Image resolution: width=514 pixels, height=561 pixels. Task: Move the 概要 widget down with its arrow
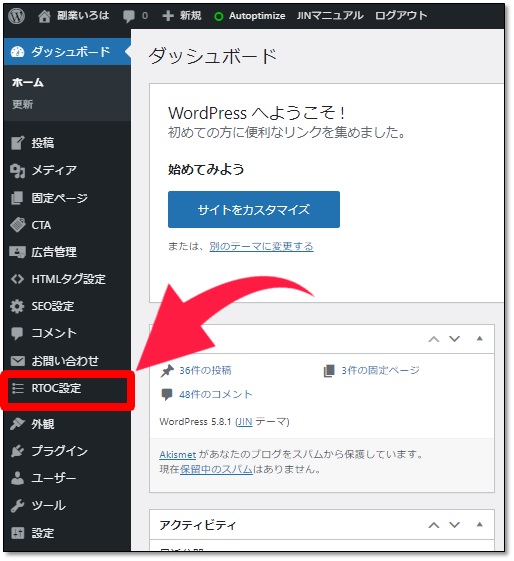(x=454, y=339)
